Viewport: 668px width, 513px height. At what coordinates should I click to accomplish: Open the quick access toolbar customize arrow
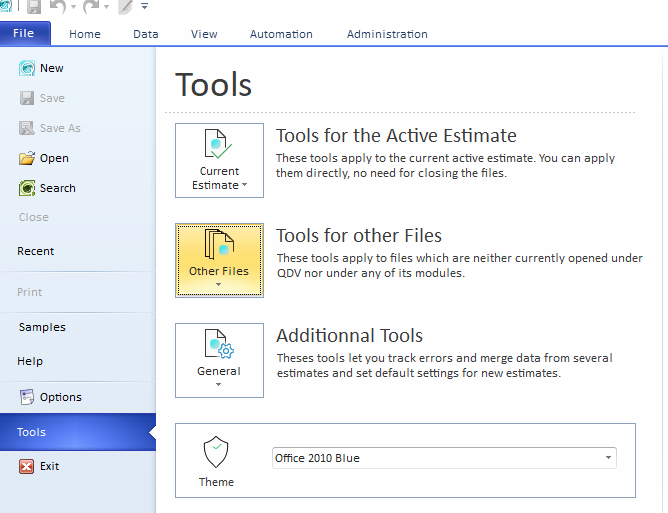(145, 7)
